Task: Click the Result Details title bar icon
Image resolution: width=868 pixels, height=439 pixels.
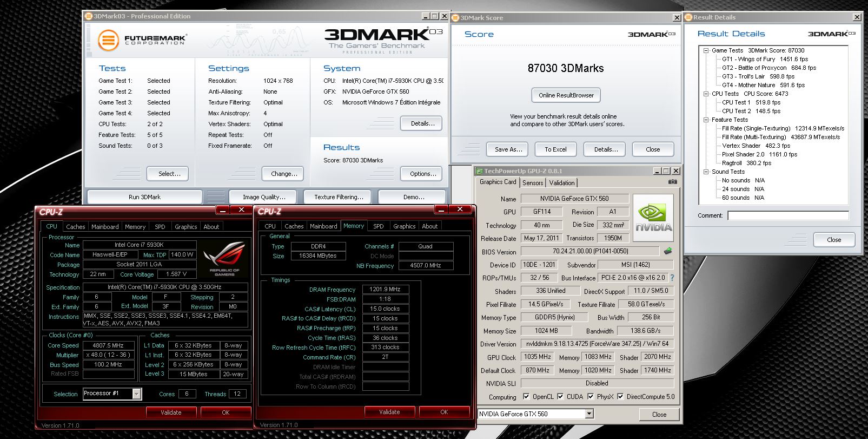Action: pyautogui.click(x=688, y=17)
